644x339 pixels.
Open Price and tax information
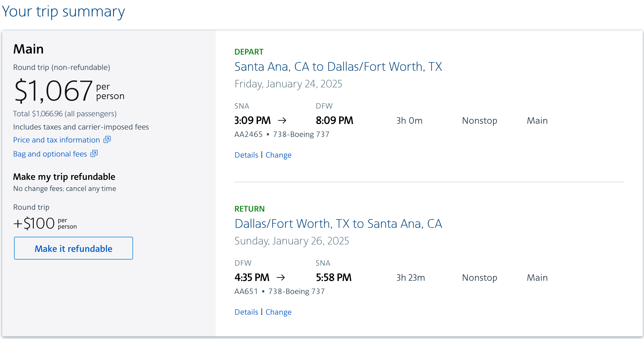coord(56,140)
